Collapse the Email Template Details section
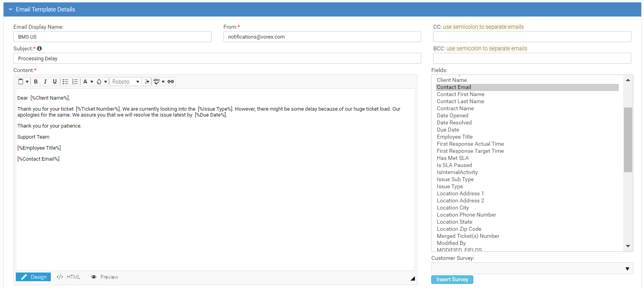The width and height of the screenshot is (644, 293). click(x=11, y=9)
